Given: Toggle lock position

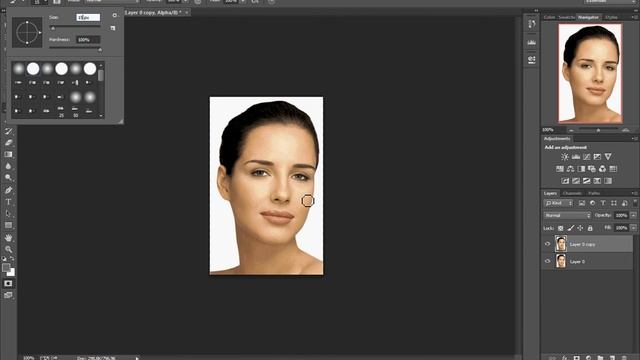Looking at the screenshot, I should (580, 228).
